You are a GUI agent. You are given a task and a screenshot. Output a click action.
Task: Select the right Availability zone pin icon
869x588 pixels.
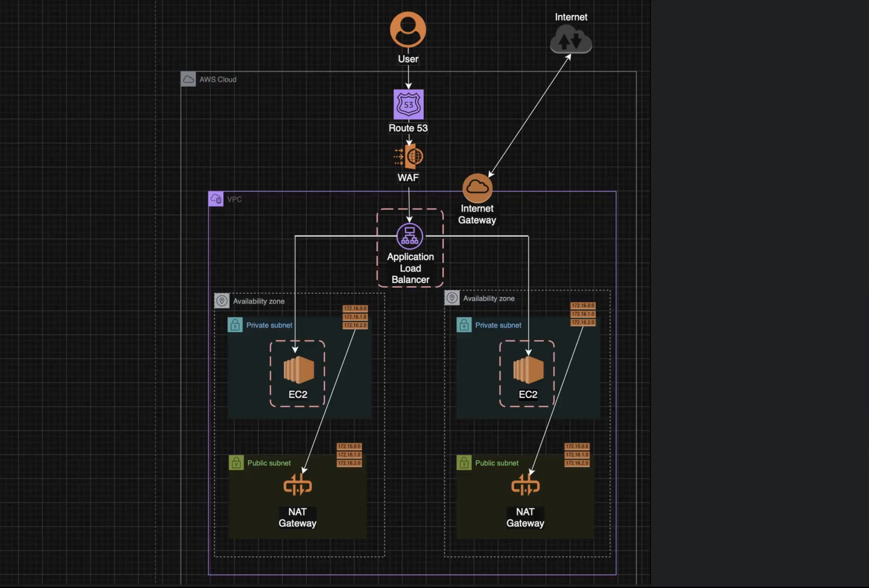[x=452, y=298]
